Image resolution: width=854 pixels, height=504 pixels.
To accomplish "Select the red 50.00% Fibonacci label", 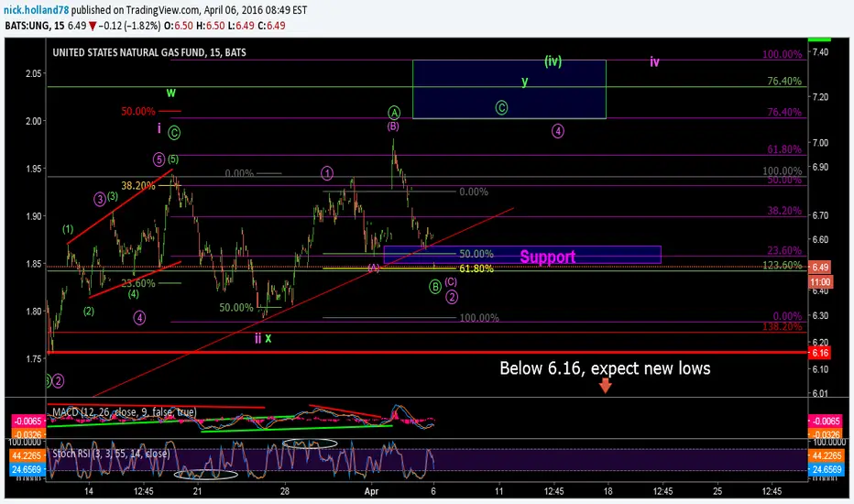I will click(x=137, y=111).
